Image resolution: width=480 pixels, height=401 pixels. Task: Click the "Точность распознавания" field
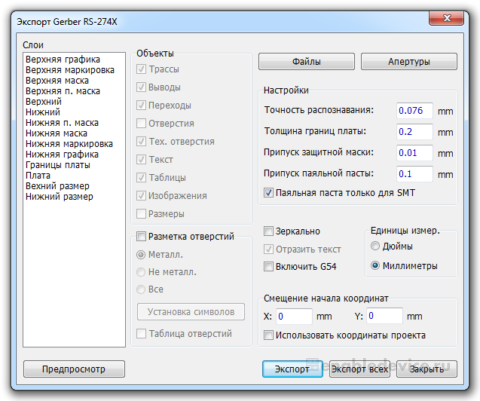(415, 111)
